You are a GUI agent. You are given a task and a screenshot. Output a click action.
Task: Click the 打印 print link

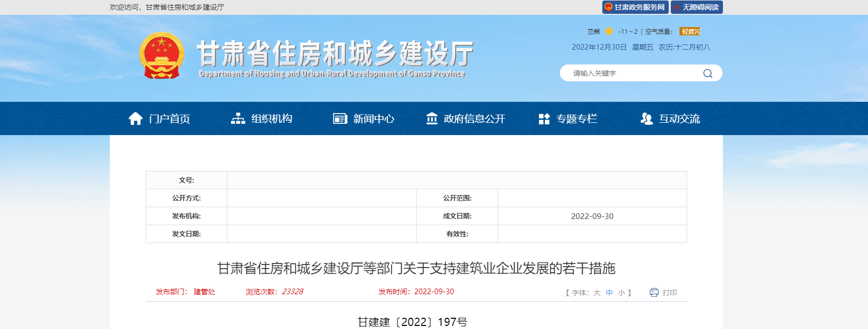(669, 293)
